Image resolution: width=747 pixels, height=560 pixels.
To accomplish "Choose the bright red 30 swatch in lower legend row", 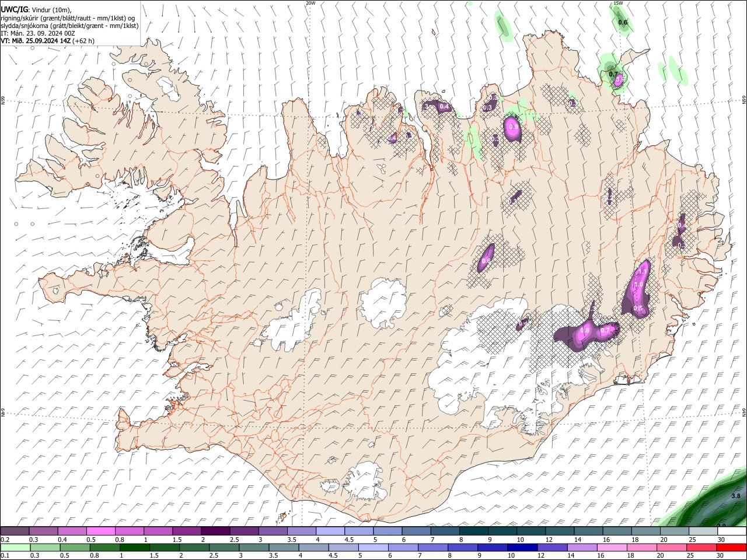I will coord(731,548).
